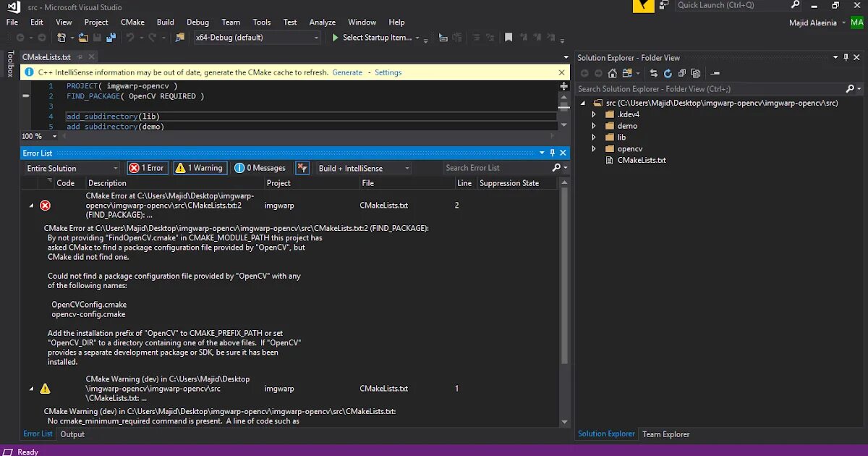Click the Save All icon
This screenshot has width=868, height=456.
point(111,38)
